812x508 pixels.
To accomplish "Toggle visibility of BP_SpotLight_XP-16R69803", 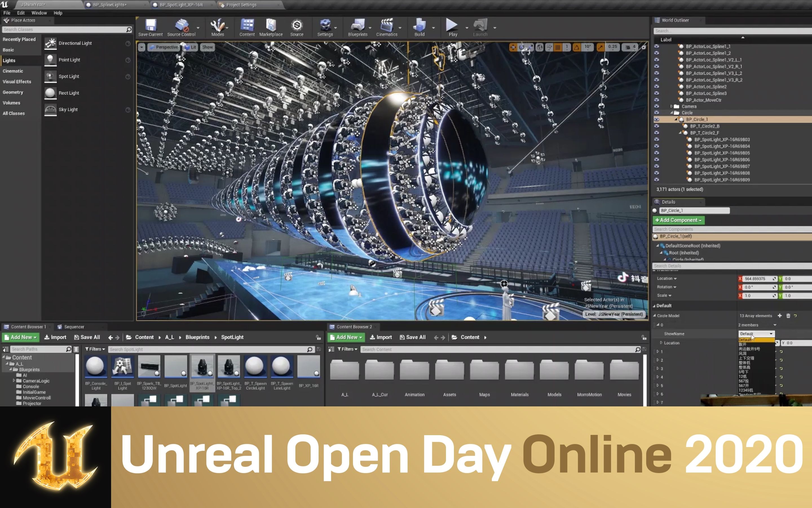I will click(x=657, y=139).
